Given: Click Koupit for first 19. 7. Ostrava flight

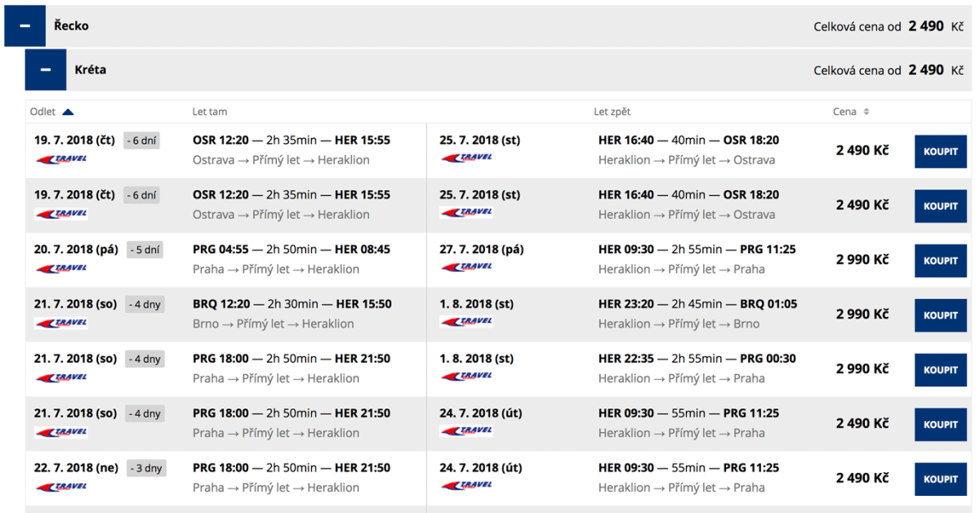Looking at the screenshot, I should [x=940, y=151].
